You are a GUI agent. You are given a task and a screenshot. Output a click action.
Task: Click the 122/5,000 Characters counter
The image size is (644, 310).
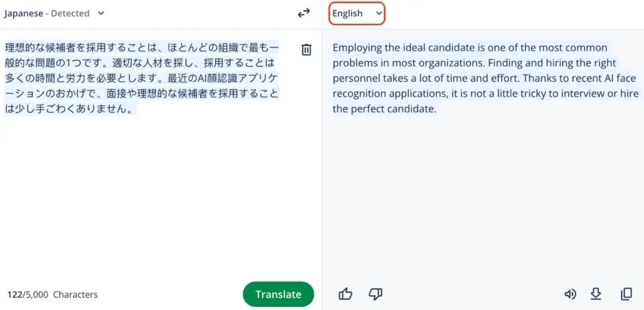(52, 294)
